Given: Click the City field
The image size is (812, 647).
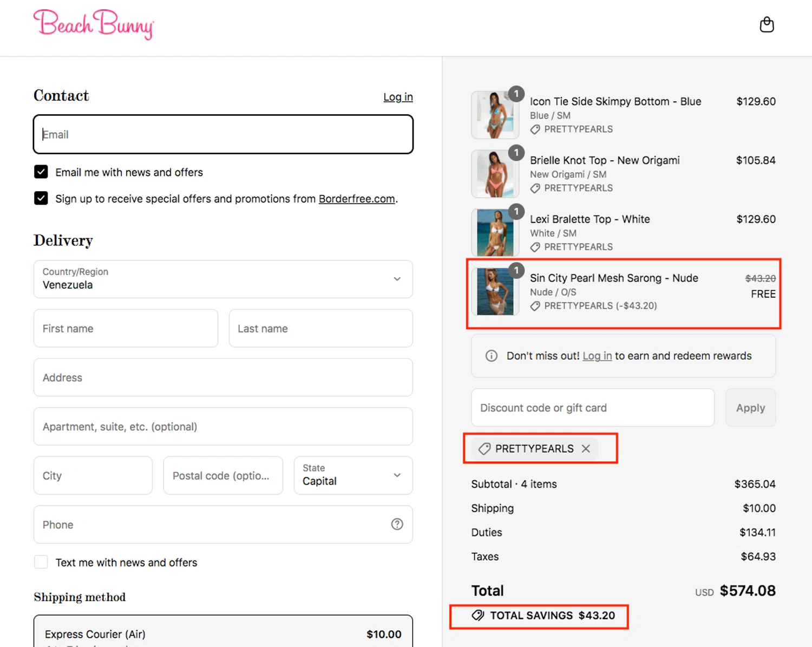Looking at the screenshot, I should tap(93, 475).
